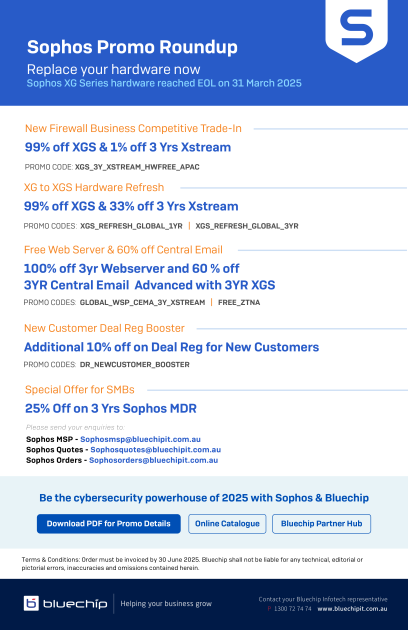Open the Bluechip Partner Hub button
The width and height of the screenshot is (408, 630).
click(322, 524)
